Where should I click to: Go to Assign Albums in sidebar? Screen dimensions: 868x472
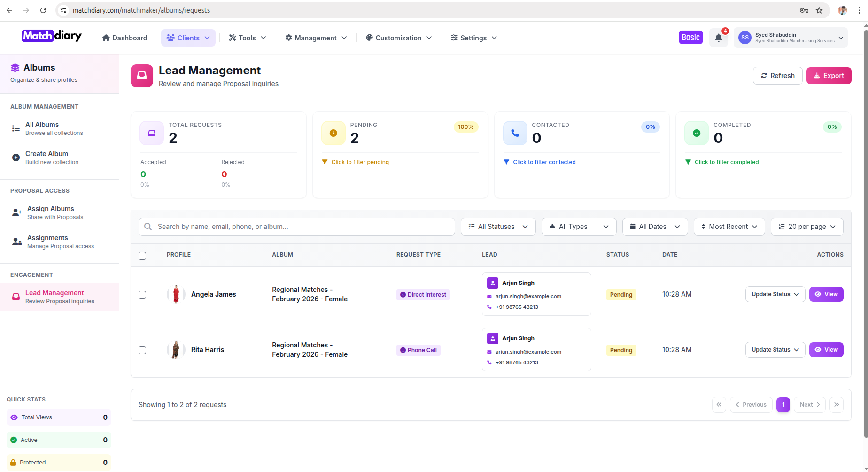(x=51, y=212)
